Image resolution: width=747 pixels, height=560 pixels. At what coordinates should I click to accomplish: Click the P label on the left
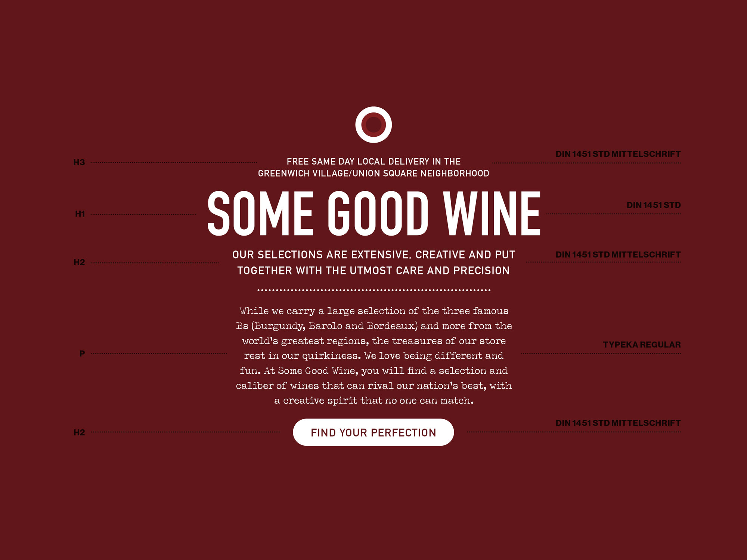point(82,354)
